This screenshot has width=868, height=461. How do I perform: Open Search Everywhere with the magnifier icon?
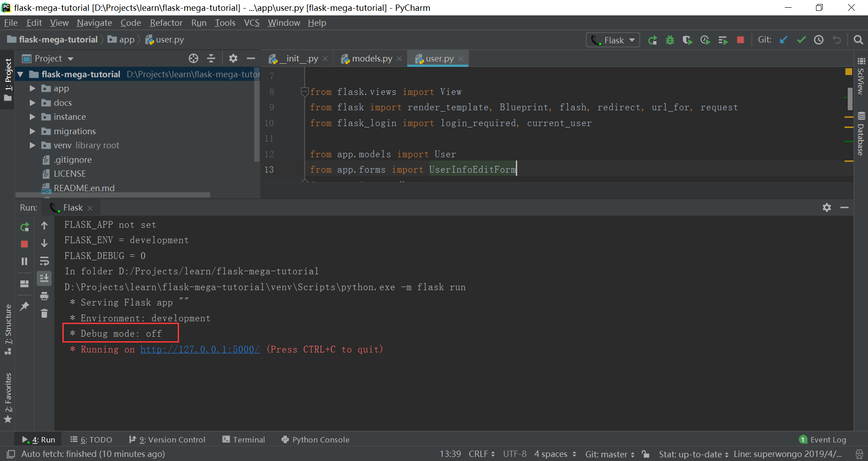point(858,40)
